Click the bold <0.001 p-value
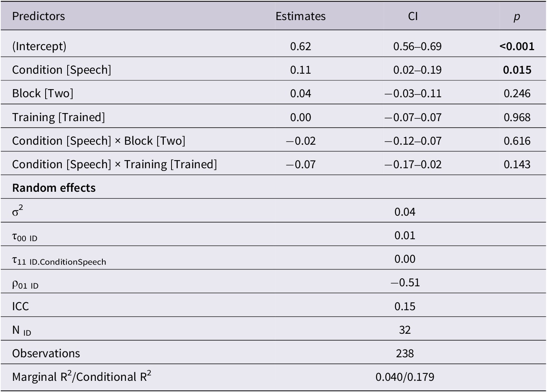The image size is (547, 392). 517,46
